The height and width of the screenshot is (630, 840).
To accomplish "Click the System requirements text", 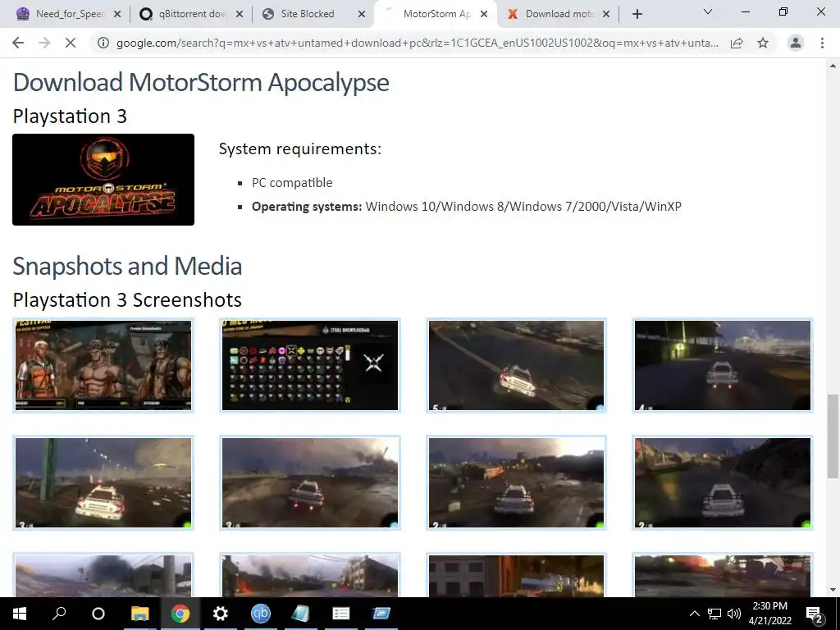I will click(300, 148).
